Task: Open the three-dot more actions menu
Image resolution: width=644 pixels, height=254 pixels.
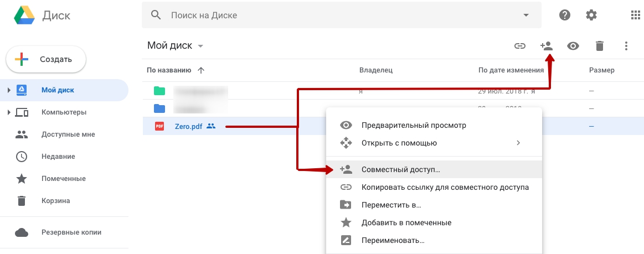Action: [x=626, y=46]
